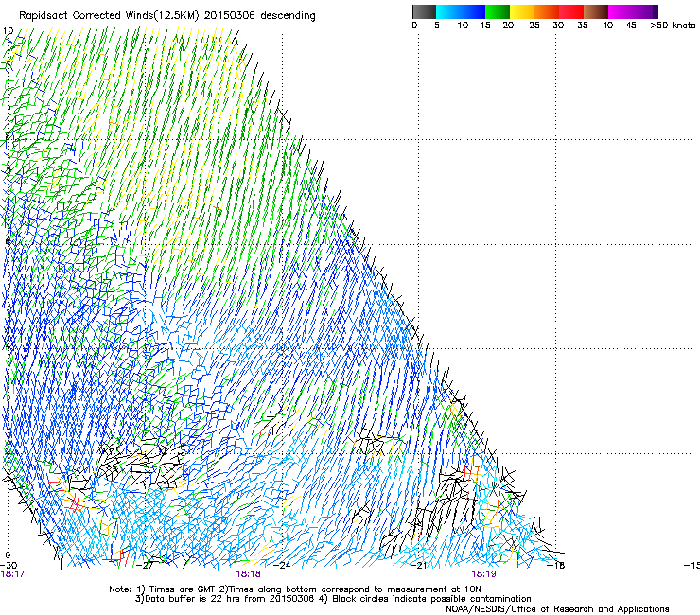Click the gray 0-5 knots legend color
The image size is (700, 615).
[x=424, y=11]
